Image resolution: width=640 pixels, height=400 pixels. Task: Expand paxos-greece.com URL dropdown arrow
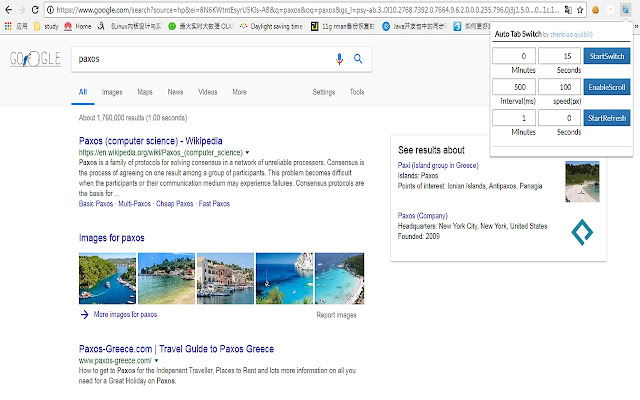tap(156, 361)
